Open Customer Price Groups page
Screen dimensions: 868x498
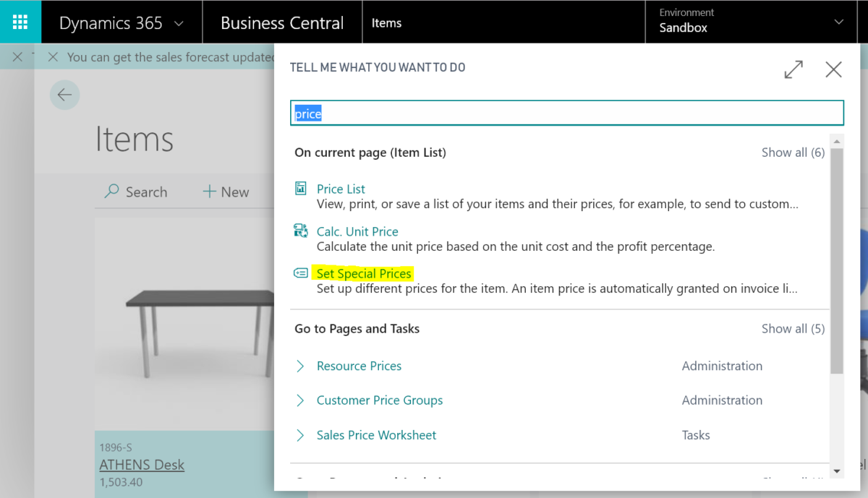coord(380,400)
